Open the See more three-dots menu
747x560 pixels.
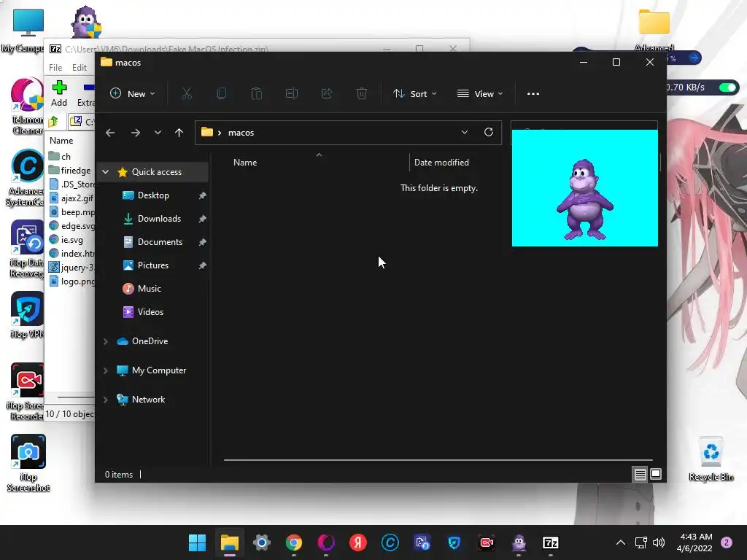pos(533,94)
